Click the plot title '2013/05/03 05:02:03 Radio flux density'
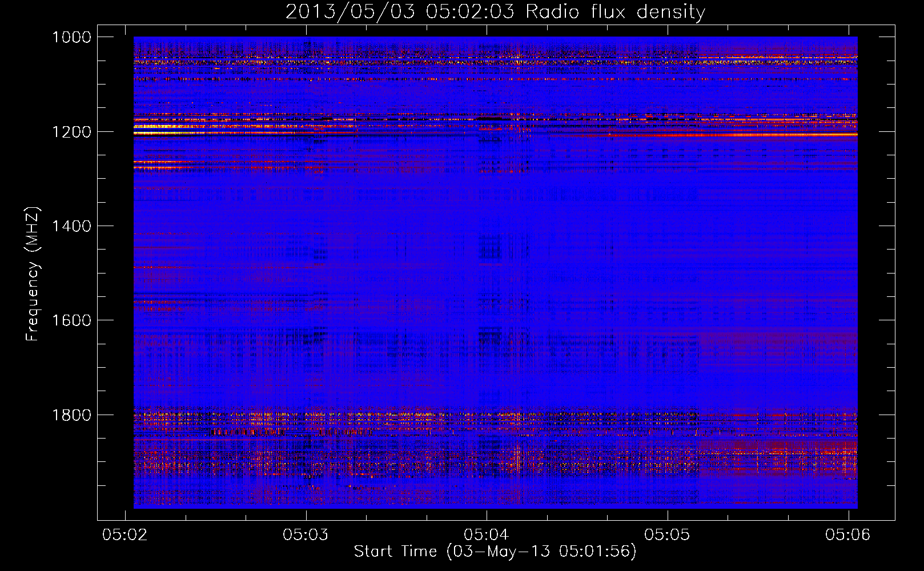This screenshot has width=924, height=571. tap(495, 12)
